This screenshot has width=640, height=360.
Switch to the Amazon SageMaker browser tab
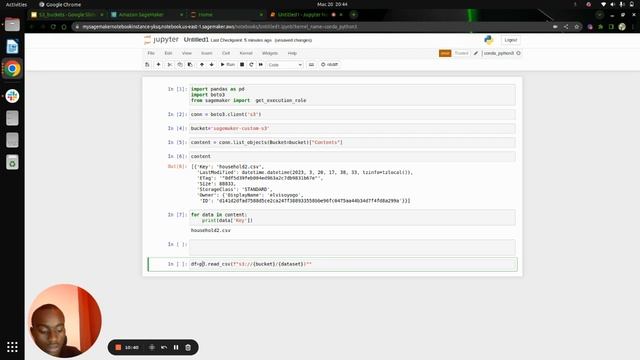(x=147, y=14)
